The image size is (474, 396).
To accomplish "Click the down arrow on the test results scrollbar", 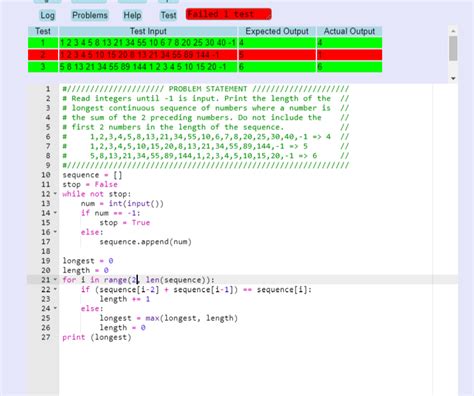I will (x=453, y=78).
